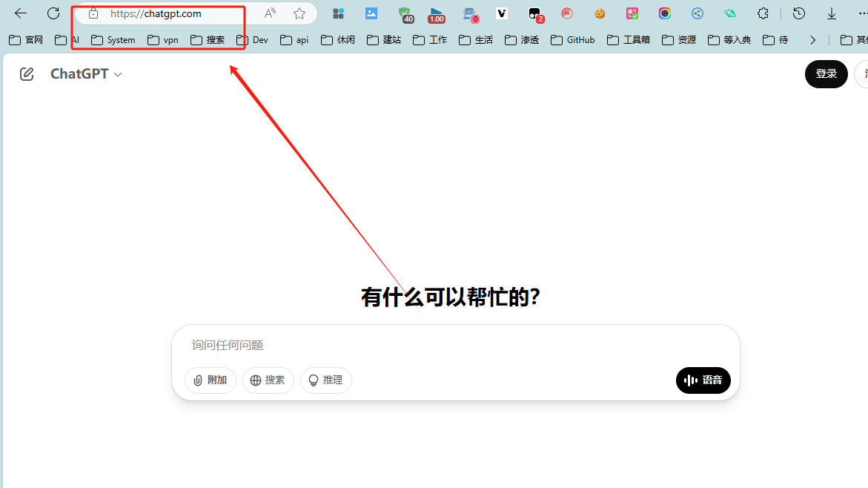Open the grid-squares extension icon beside the address bar
Image resolution: width=868 pixels, height=488 pixels.
click(x=338, y=14)
